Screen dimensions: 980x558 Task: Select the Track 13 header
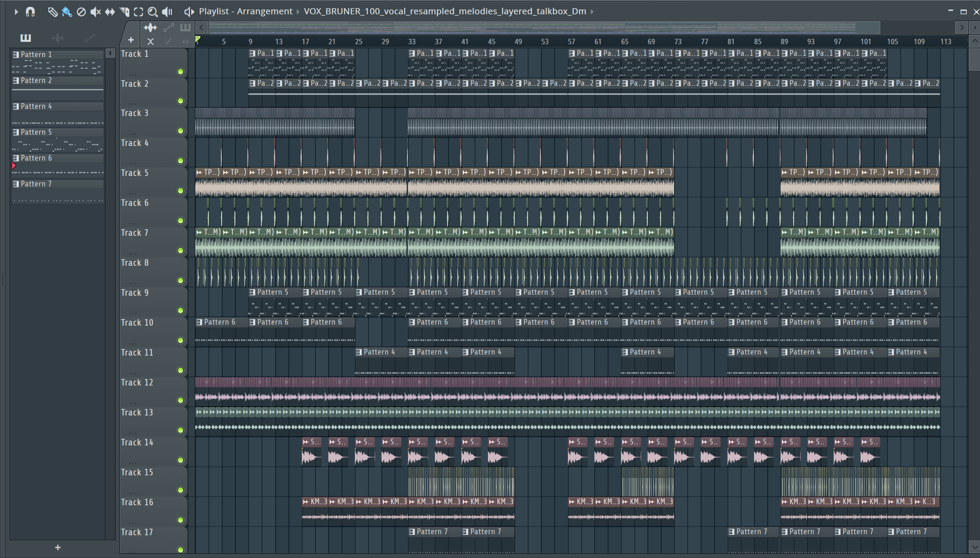click(x=153, y=422)
